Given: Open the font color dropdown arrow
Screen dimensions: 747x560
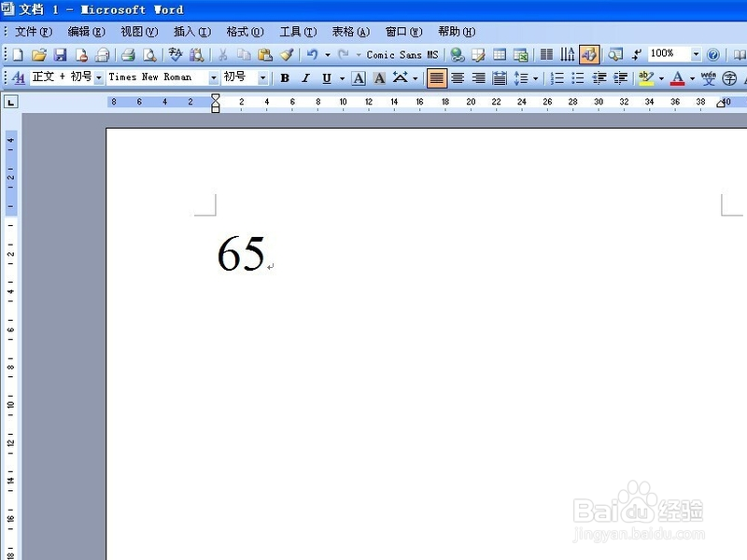Looking at the screenshot, I should click(692, 78).
